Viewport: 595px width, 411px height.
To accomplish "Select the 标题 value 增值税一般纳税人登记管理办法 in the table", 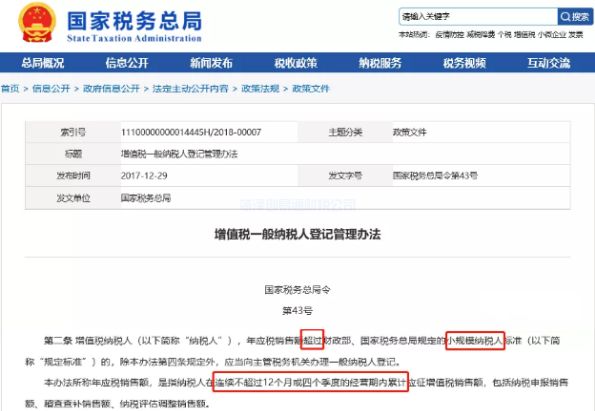I will coord(179,154).
